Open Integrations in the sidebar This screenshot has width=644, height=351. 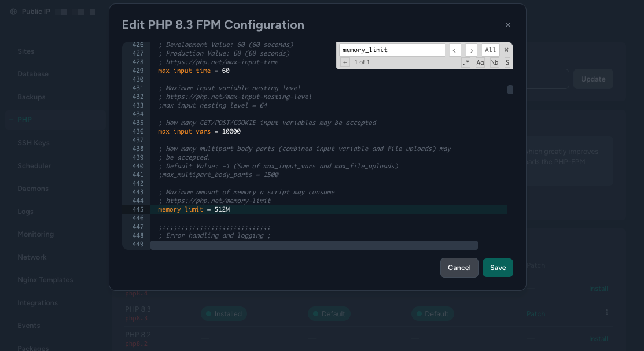click(38, 302)
